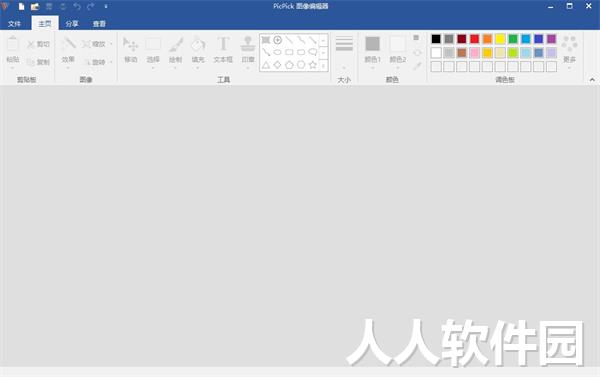Open the 效果 effects dropdown
Screen dimensions: 600x377
68,53
